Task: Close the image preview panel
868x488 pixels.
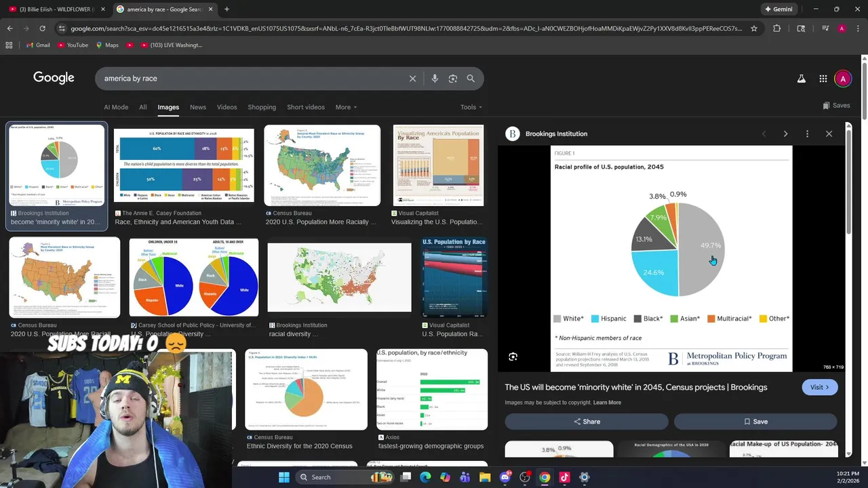Action: pyautogui.click(x=829, y=134)
